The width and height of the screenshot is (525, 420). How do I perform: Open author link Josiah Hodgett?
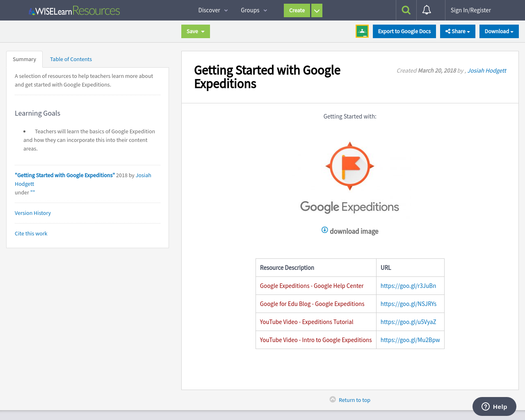point(486,70)
